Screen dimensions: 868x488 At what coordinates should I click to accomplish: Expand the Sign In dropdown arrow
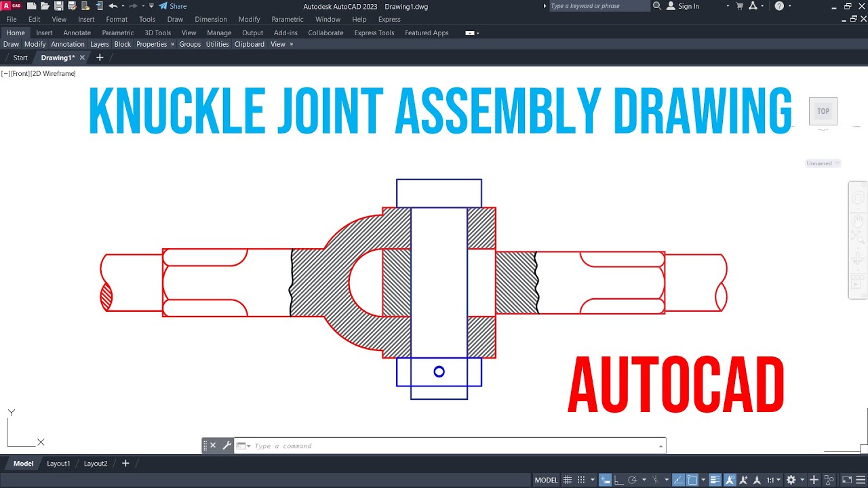(x=728, y=6)
